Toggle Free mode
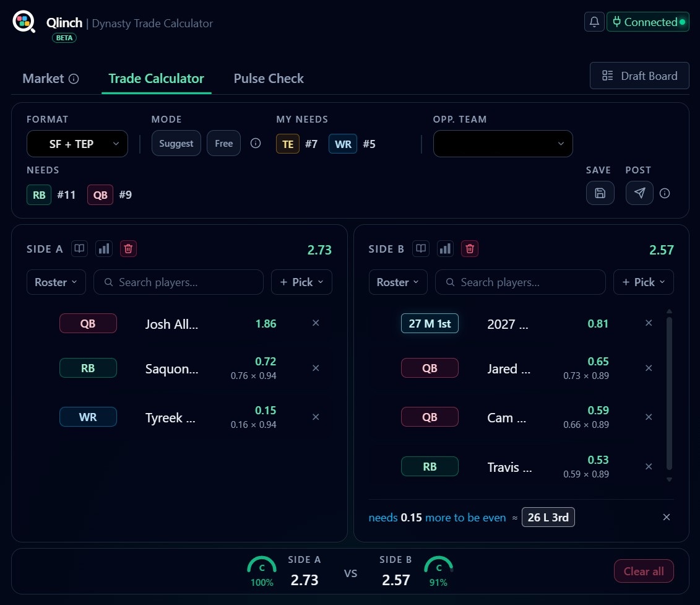The image size is (700, 605). coord(223,144)
